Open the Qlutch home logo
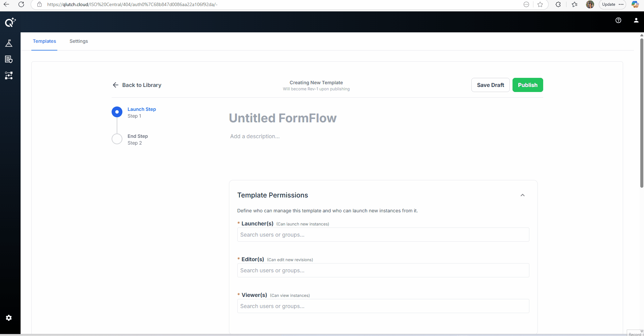644x336 pixels. [x=10, y=22]
